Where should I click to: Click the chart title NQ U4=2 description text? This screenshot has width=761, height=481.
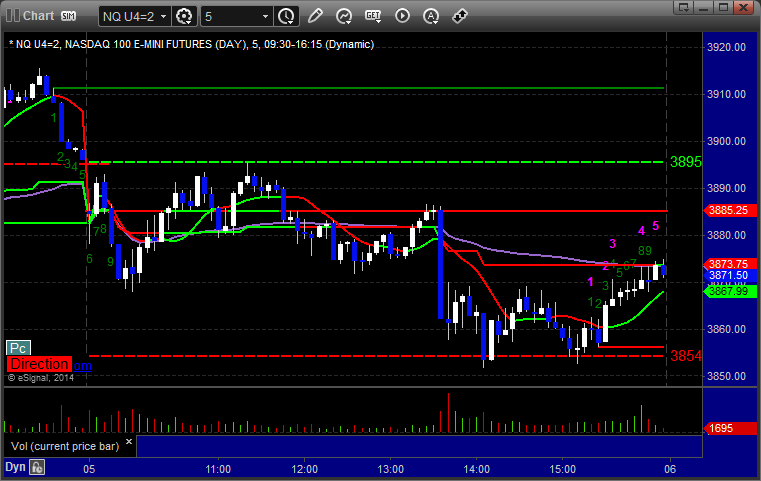[192, 44]
